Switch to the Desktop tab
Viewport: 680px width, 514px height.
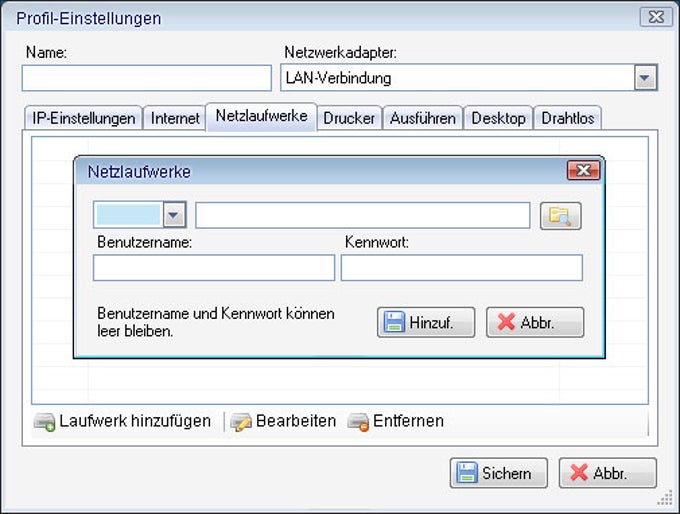pos(498,118)
